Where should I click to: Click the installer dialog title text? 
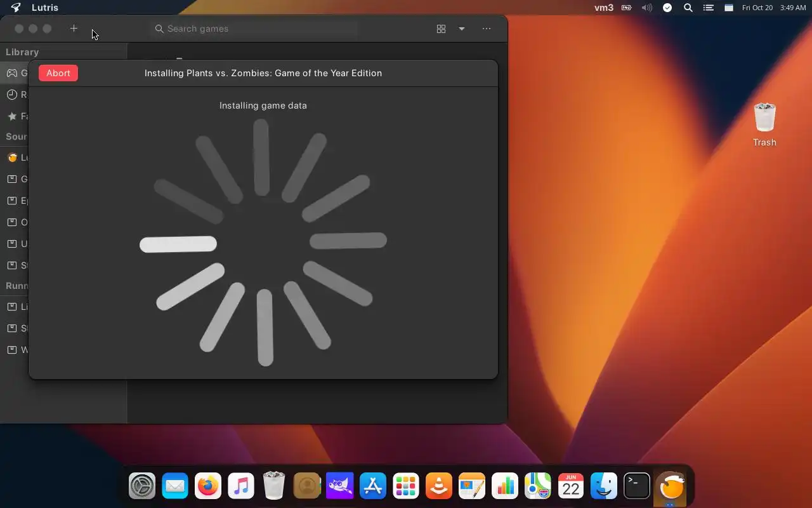point(263,73)
